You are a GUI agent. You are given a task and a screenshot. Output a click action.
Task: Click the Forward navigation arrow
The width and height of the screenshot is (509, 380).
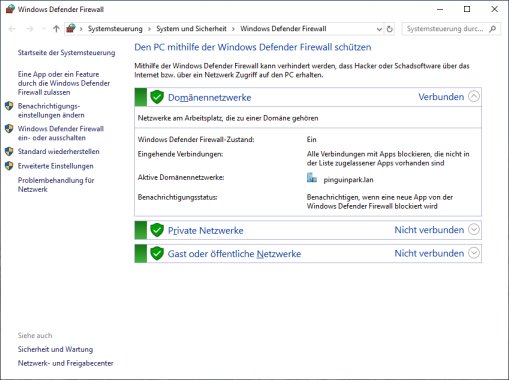pos(30,29)
